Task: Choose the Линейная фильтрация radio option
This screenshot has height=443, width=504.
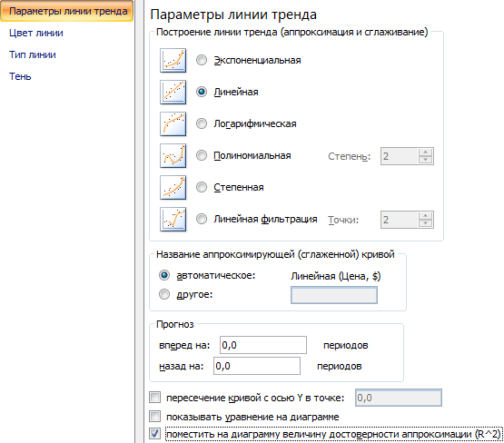Action: (202, 219)
